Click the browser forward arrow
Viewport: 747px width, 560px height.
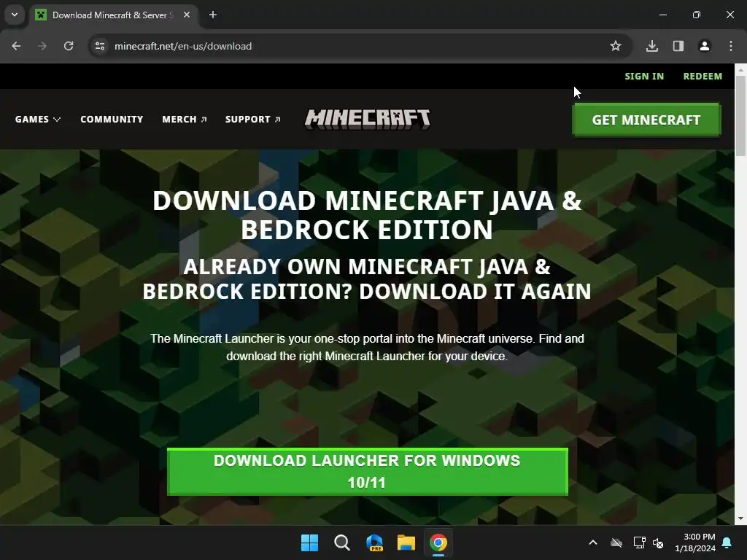tap(42, 46)
